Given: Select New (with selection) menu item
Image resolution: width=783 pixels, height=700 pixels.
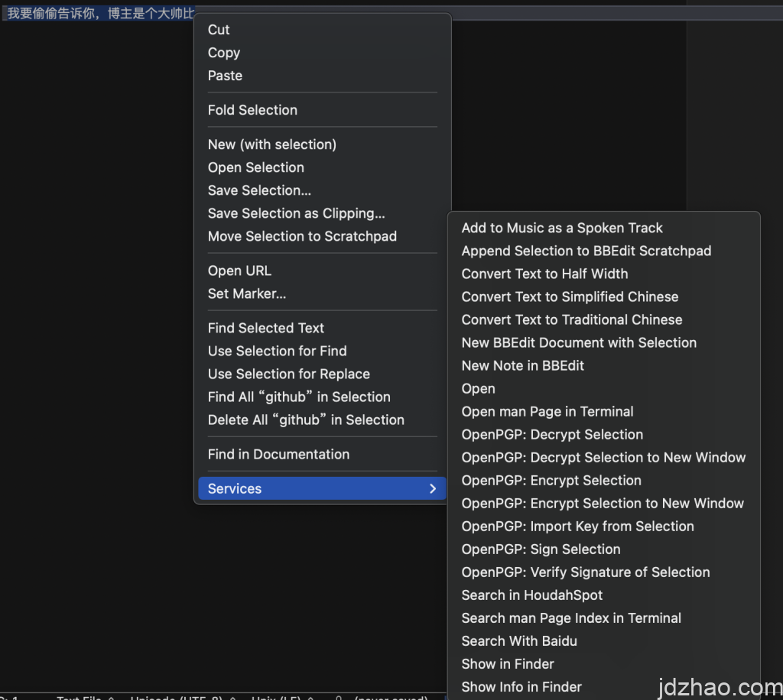Looking at the screenshot, I should (271, 144).
